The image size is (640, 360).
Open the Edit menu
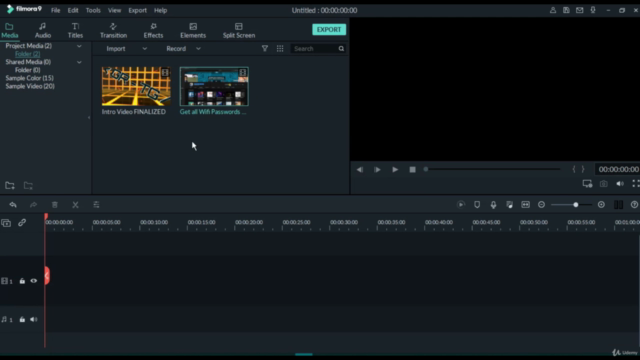pyautogui.click(x=73, y=10)
